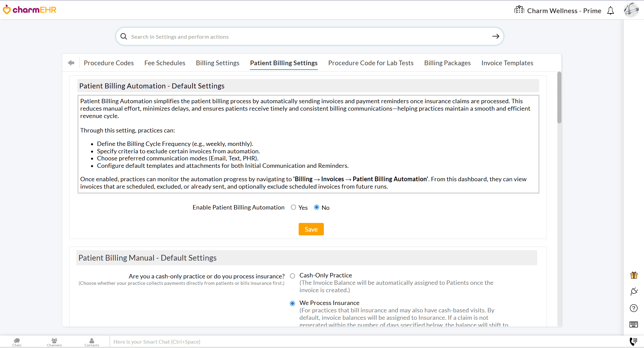The height and width of the screenshot is (348, 644).
Task: Open the Billing Packages tab
Action: tap(447, 63)
